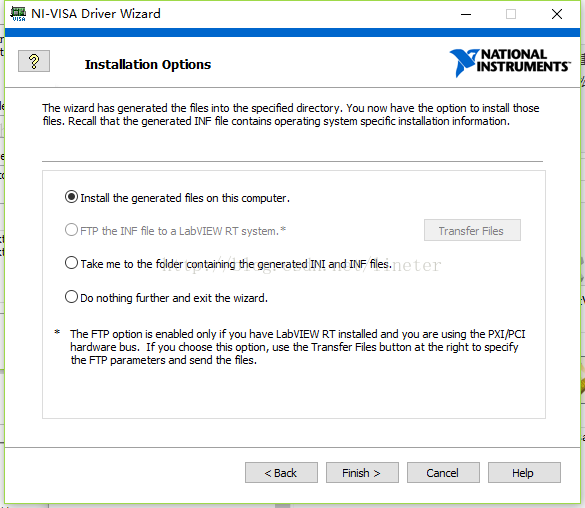Close the NI-VISA Driver Wizard window
The height and width of the screenshot is (508, 585).
pyautogui.click(x=557, y=15)
